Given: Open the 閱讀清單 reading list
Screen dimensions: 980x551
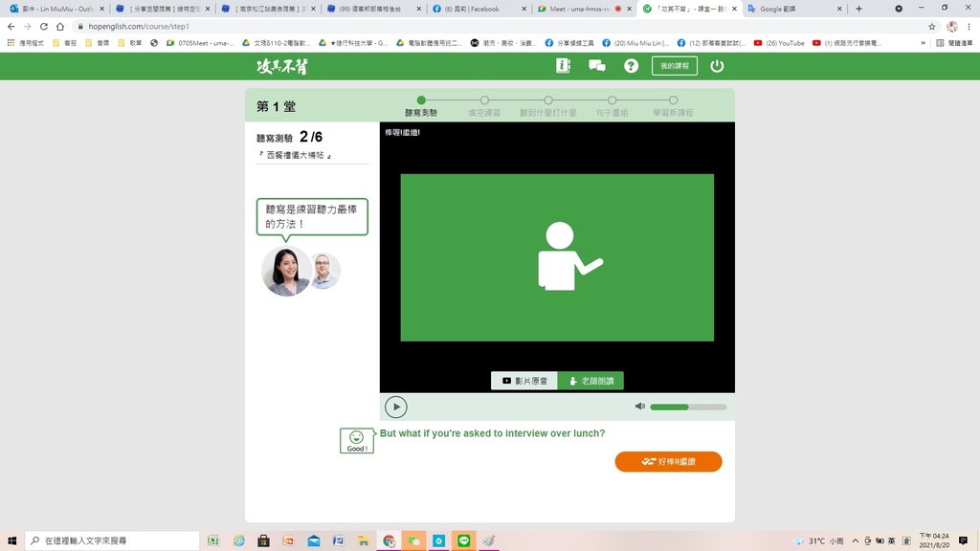Looking at the screenshot, I should [954, 43].
